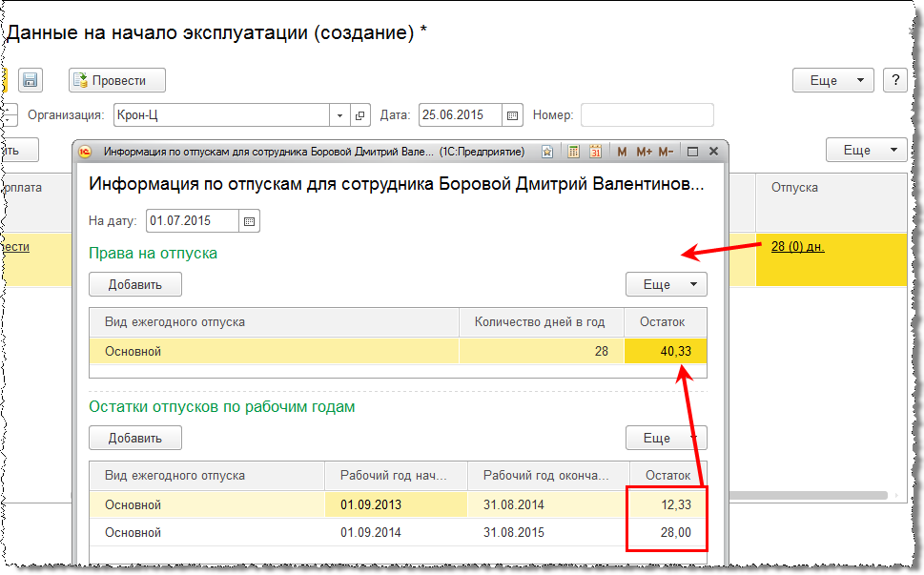
Task: Click the M- memory subtract button
Action: (666, 152)
